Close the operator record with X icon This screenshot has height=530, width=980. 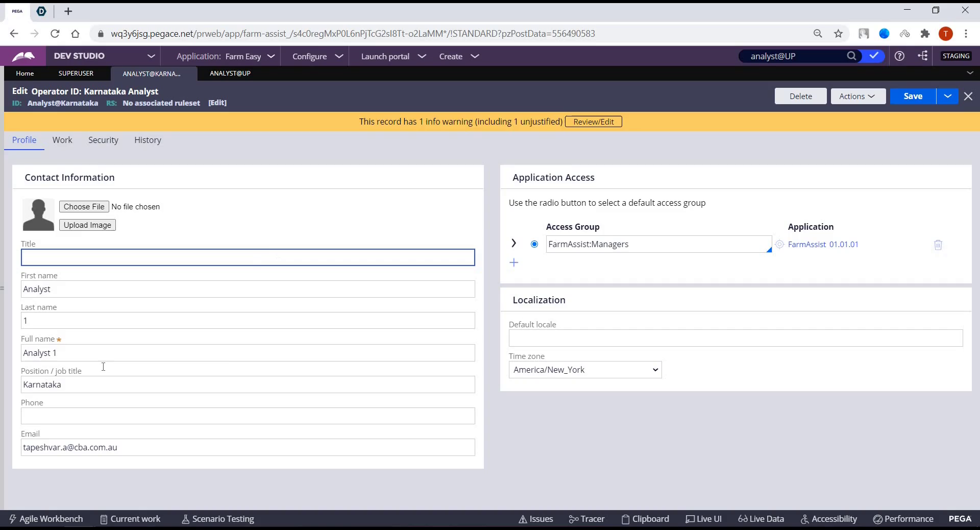pyautogui.click(x=968, y=96)
